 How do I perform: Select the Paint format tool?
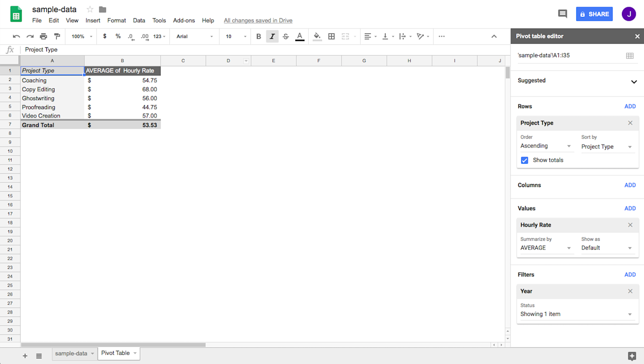57,36
